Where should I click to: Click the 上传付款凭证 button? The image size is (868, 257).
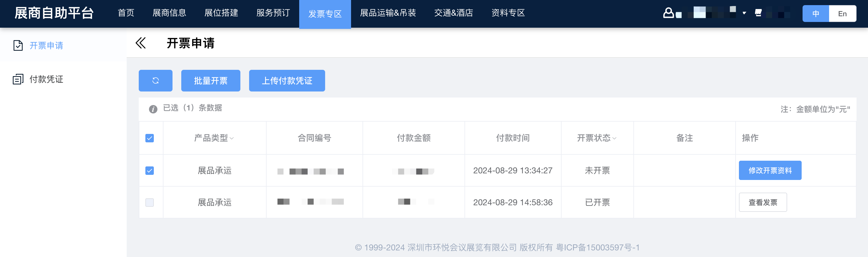[287, 80]
